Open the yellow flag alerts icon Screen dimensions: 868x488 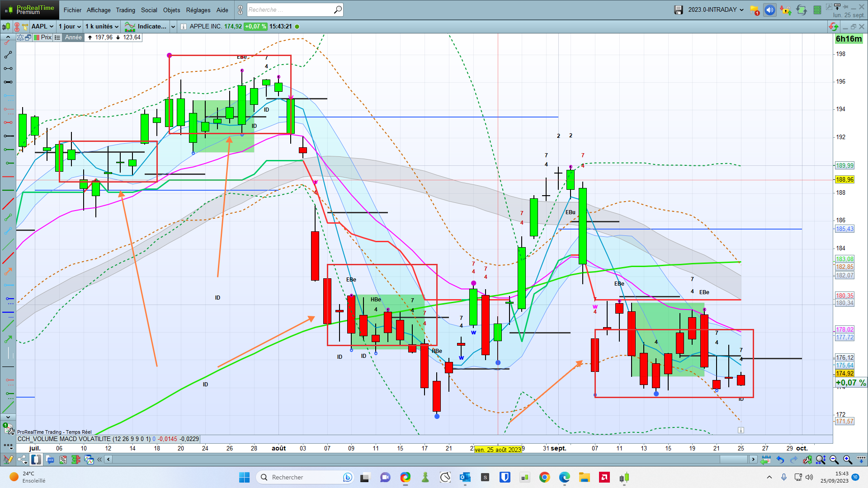754,10
